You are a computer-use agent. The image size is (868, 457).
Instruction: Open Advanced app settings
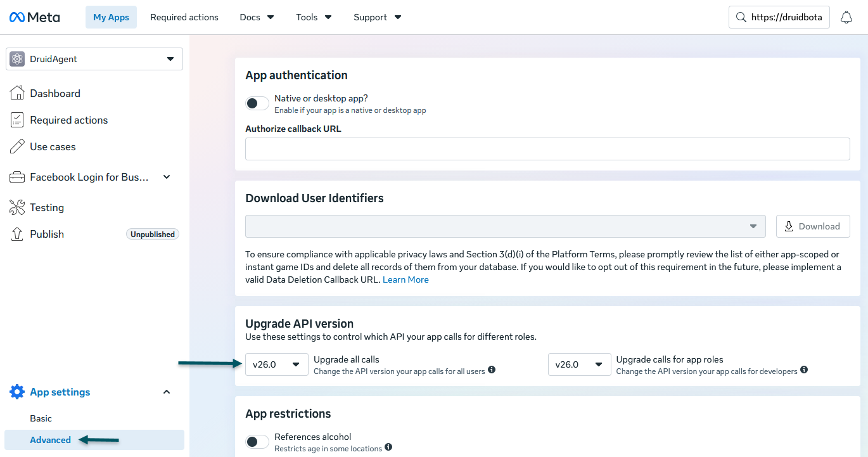click(x=94, y=440)
